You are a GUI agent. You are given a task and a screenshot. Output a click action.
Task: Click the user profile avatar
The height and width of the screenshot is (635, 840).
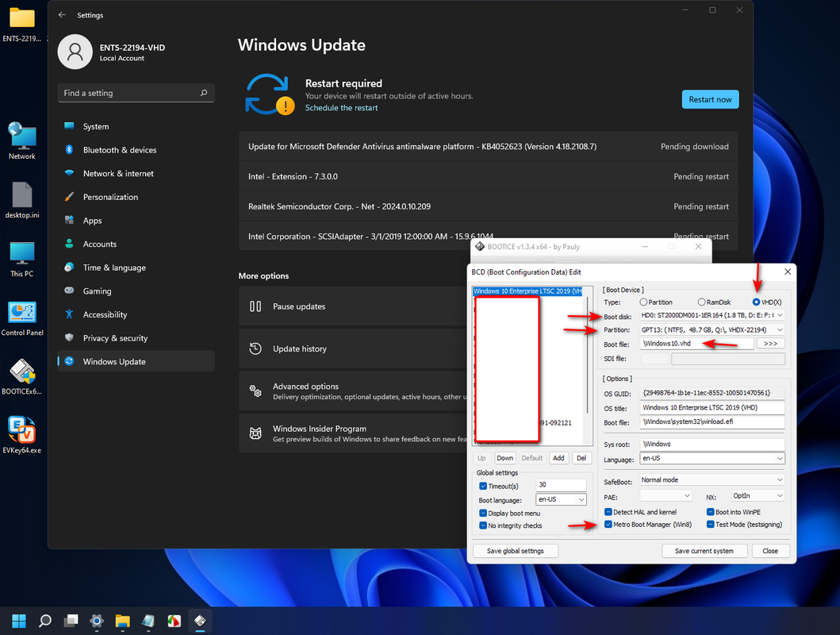coord(75,52)
